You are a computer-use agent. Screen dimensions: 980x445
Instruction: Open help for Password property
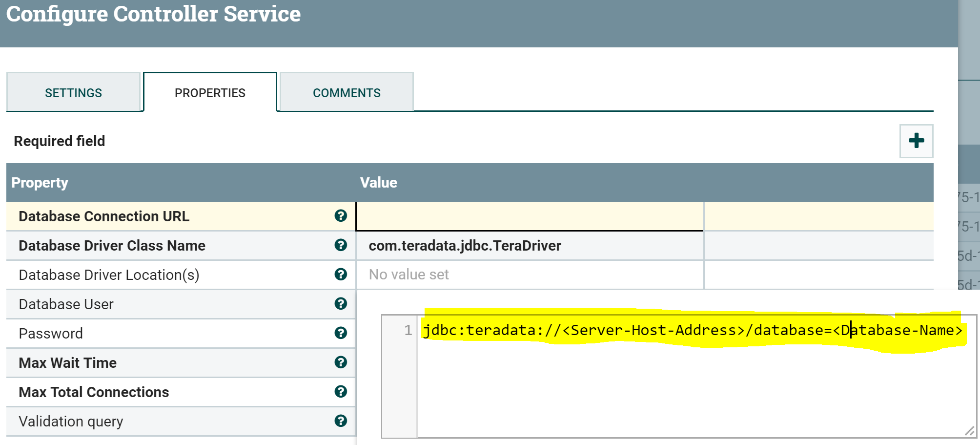pyautogui.click(x=341, y=333)
